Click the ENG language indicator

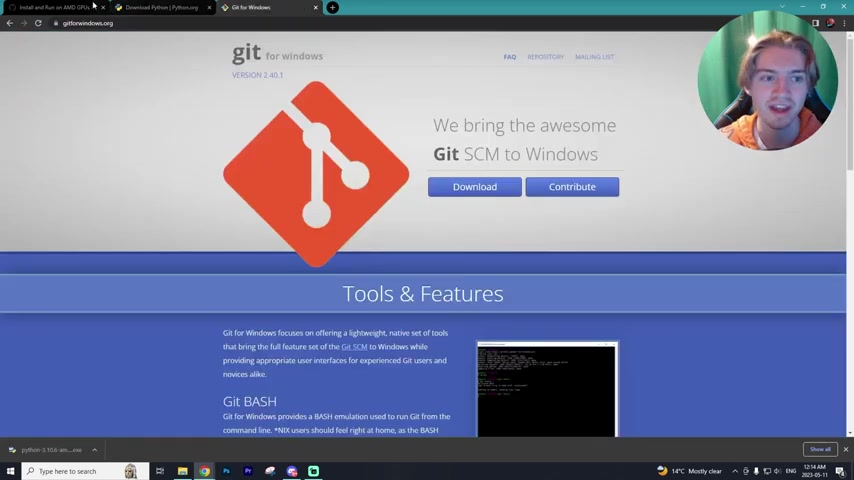(x=791, y=471)
